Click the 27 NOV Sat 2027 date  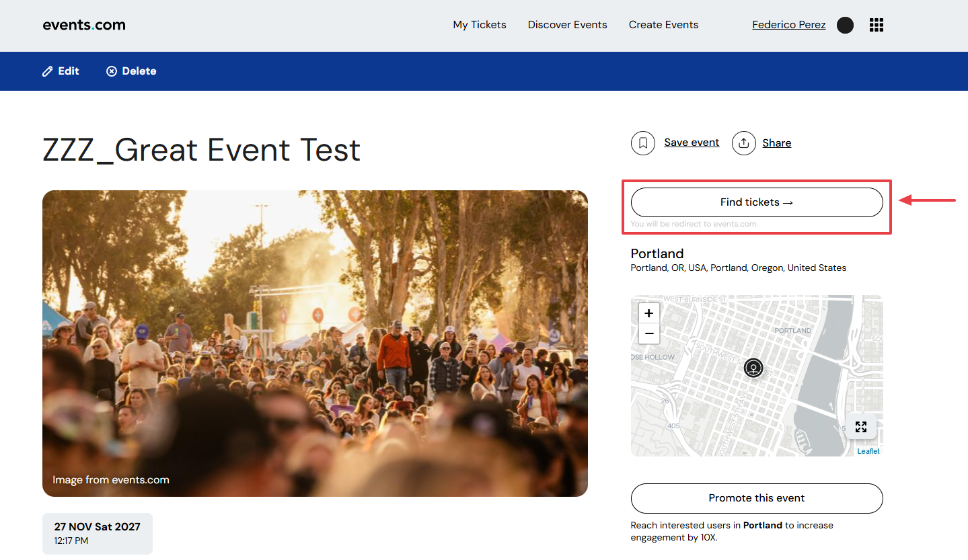point(98,527)
